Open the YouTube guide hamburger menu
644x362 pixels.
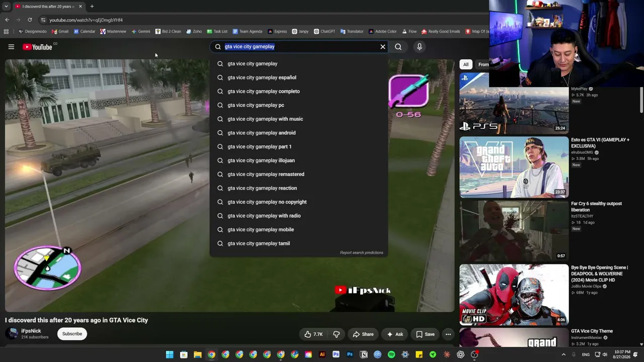tap(11, 47)
